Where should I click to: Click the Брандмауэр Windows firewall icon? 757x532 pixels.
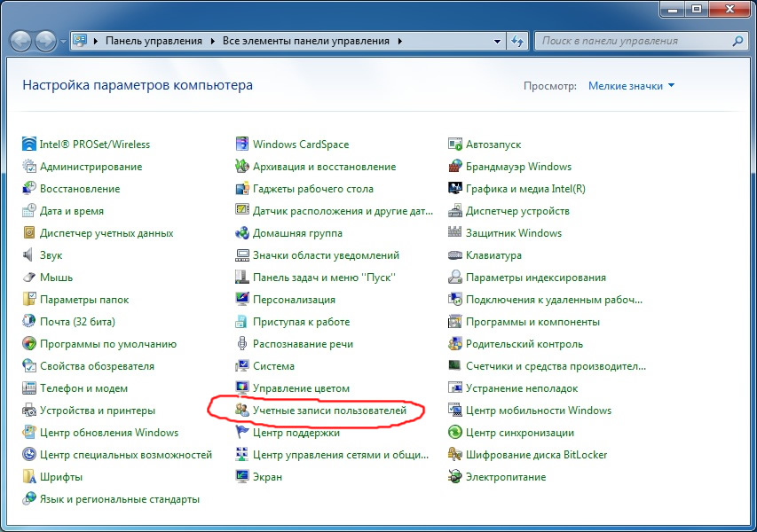pyautogui.click(x=454, y=167)
